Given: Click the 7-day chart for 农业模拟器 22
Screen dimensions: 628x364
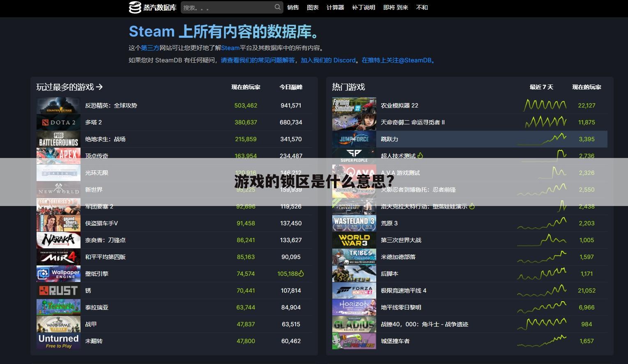Looking at the screenshot, I should tap(545, 105).
